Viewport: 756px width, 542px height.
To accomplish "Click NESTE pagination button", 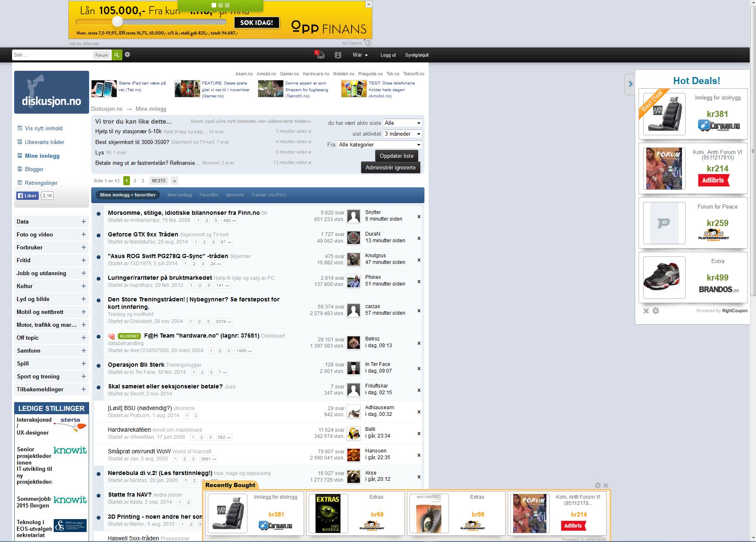I will (159, 181).
